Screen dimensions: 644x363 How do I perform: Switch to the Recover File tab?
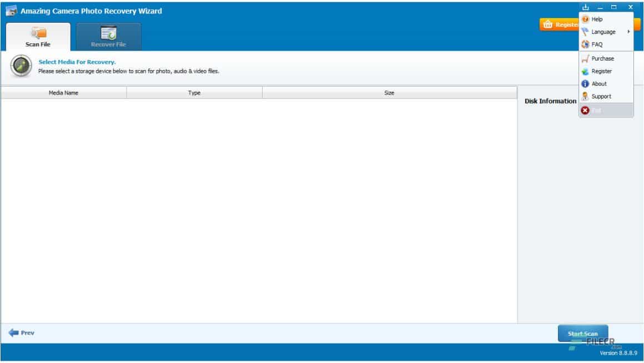click(108, 37)
